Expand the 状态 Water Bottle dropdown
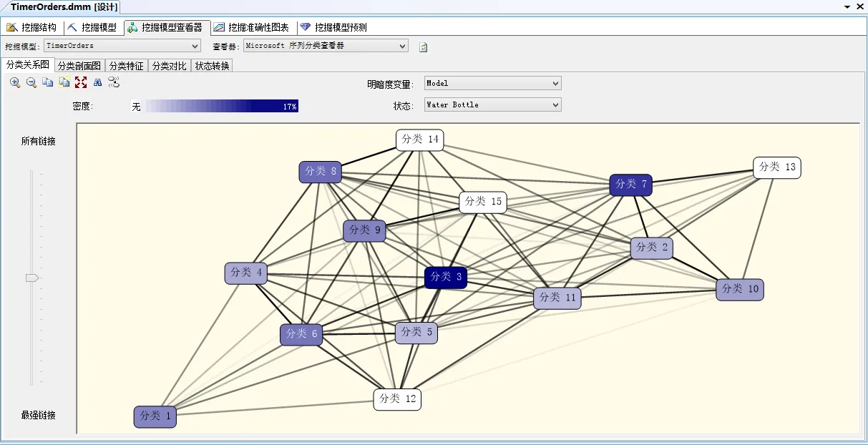This screenshot has width=868, height=445. pyautogui.click(x=493, y=104)
